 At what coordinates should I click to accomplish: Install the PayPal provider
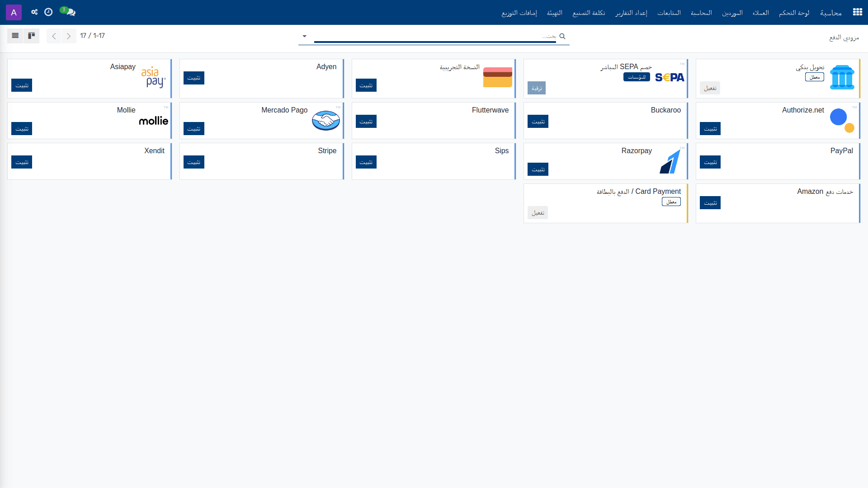(x=710, y=162)
